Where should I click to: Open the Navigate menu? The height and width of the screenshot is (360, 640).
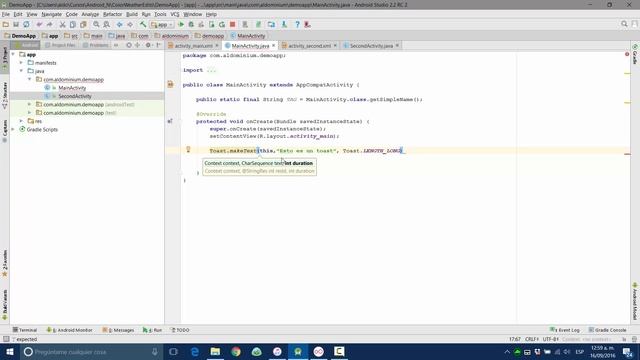(x=51, y=14)
